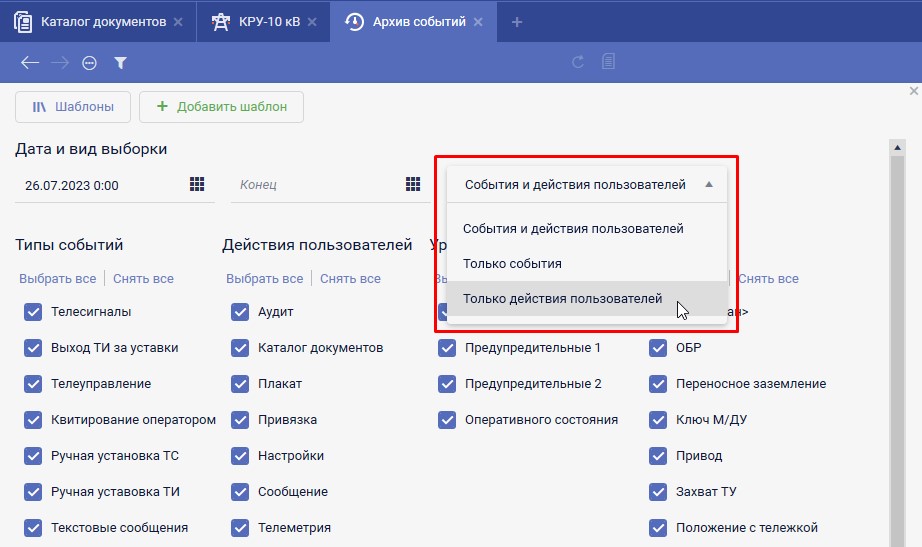Click the filter funnel icon

120,63
